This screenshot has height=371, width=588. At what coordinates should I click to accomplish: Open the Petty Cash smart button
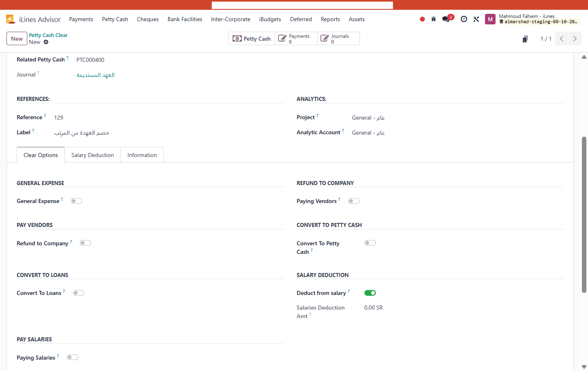point(252,39)
